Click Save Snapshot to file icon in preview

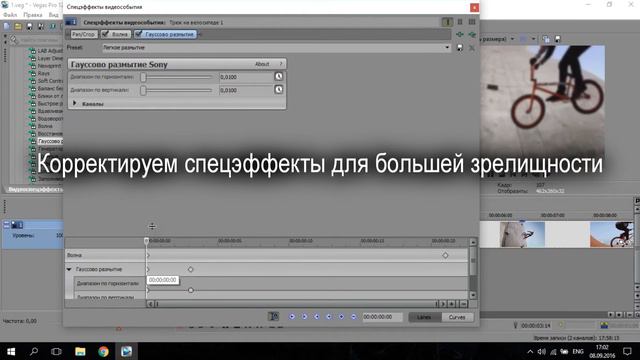click(558, 39)
